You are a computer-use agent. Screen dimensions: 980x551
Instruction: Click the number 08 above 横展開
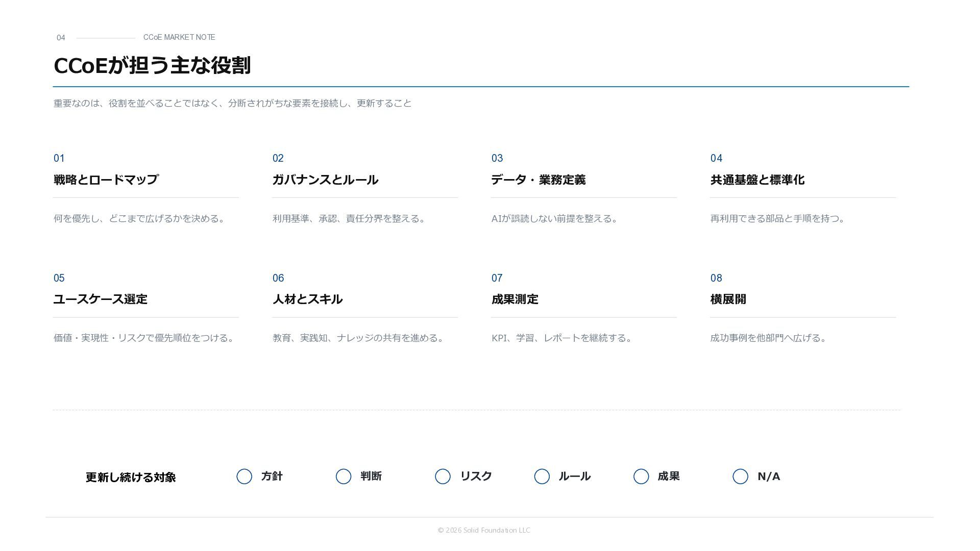[716, 278]
